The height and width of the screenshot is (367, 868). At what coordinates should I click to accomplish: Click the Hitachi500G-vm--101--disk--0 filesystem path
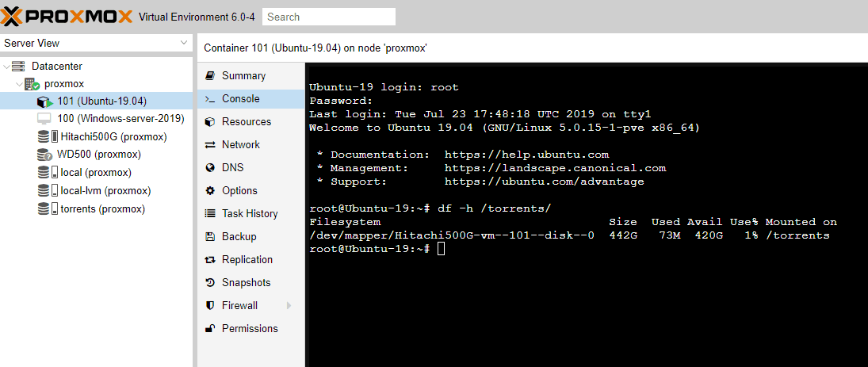click(452, 235)
